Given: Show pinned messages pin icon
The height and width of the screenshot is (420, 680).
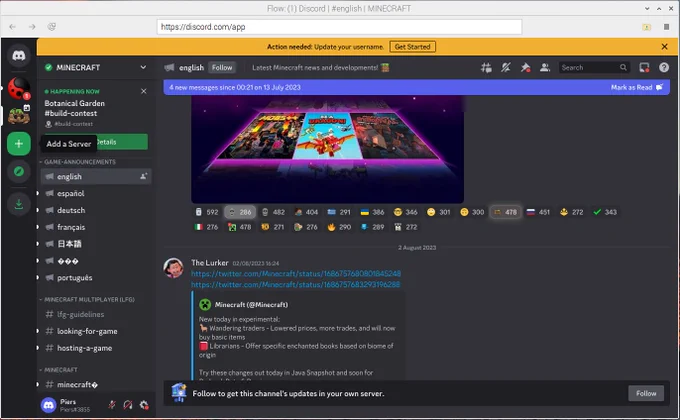Looking at the screenshot, I should pyautogui.click(x=525, y=68).
